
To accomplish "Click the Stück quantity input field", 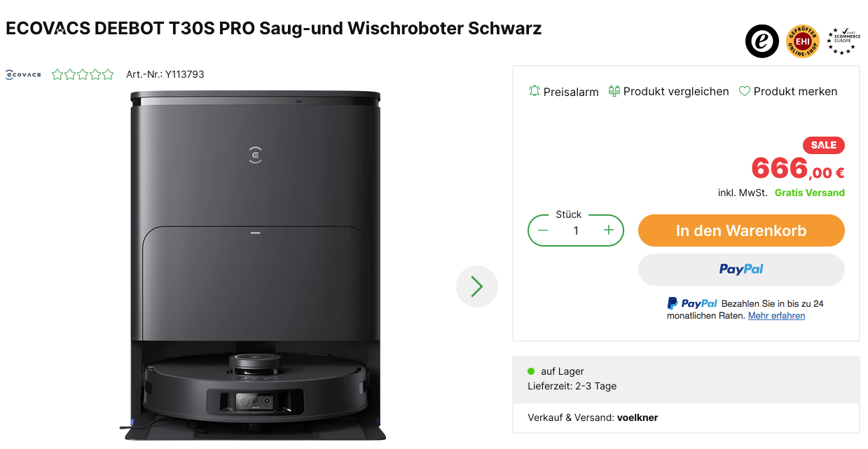I will click(x=576, y=230).
